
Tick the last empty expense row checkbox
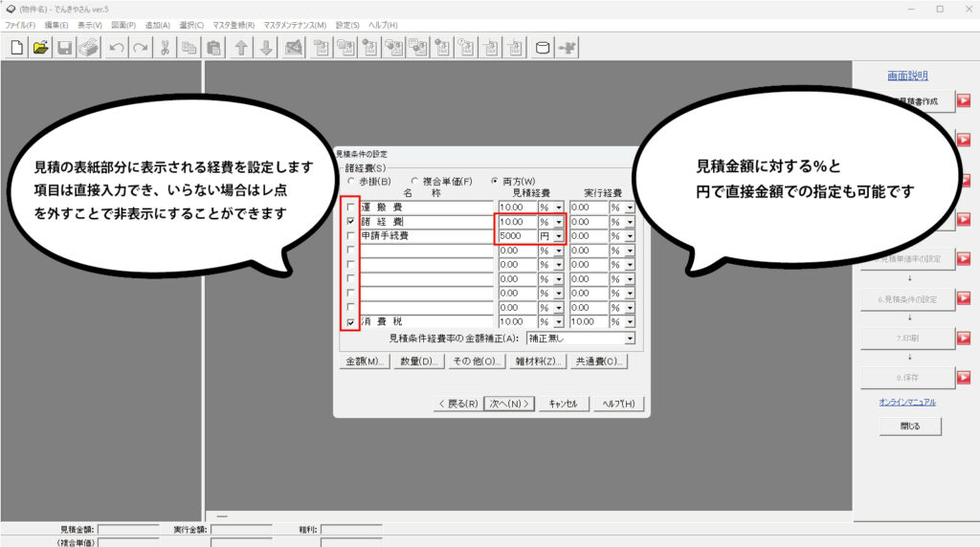tap(350, 307)
